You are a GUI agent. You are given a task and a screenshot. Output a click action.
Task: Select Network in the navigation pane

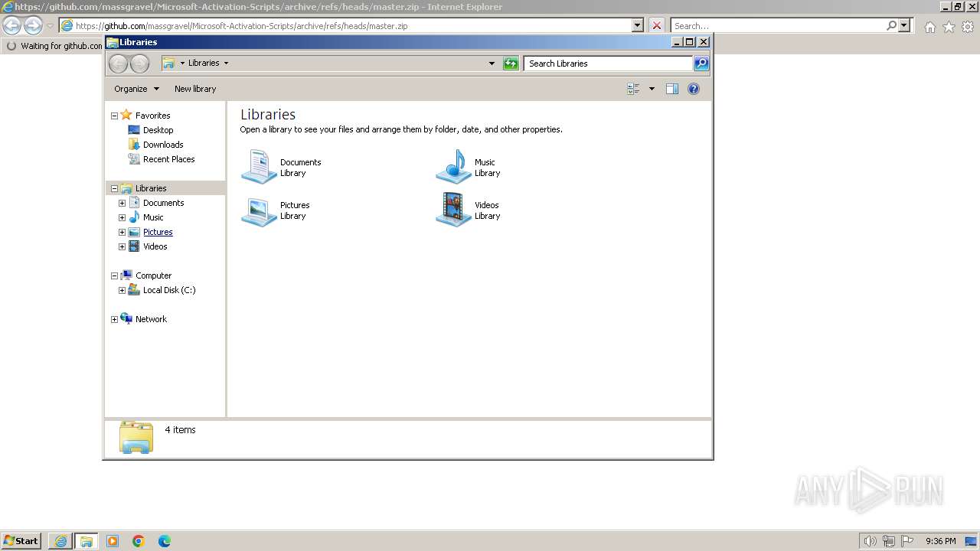[151, 319]
